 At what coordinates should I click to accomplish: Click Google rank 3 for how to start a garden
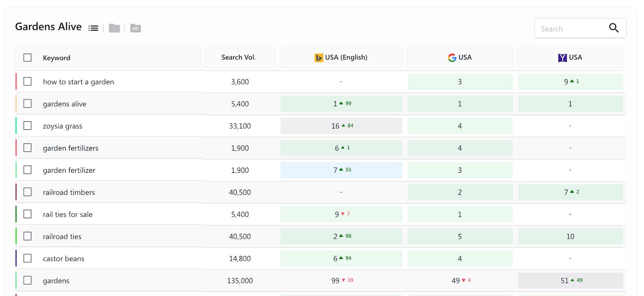(x=460, y=82)
